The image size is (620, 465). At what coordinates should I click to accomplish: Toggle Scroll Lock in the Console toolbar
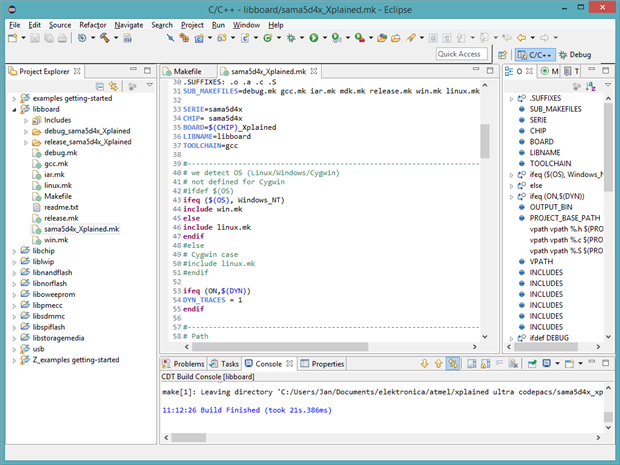pos(486,364)
